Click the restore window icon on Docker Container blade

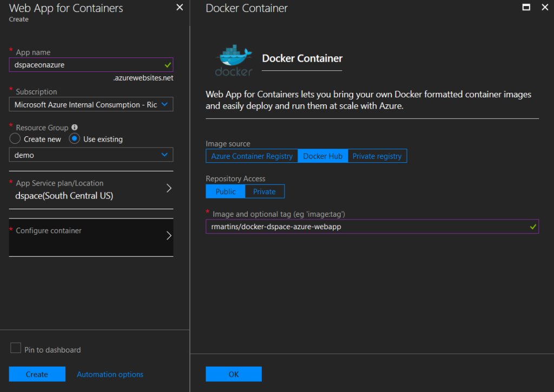526,8
